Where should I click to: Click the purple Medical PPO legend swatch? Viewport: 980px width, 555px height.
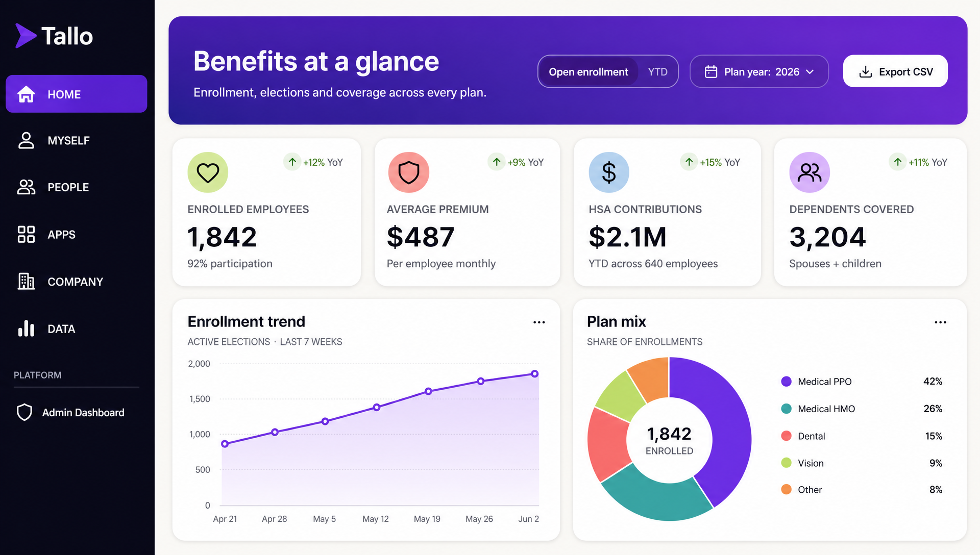tap(786, 382)
